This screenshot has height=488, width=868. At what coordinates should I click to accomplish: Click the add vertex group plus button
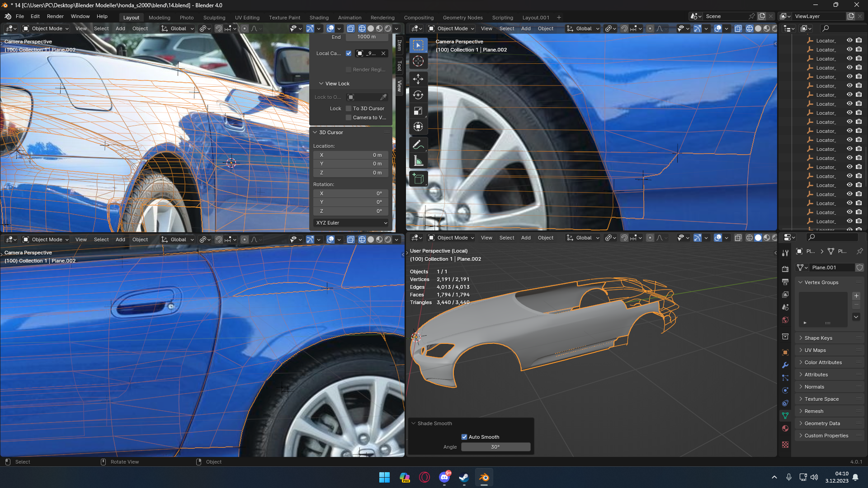[x=856, y=296]
